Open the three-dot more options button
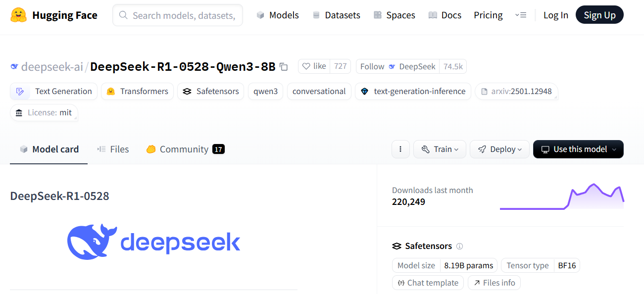The height and width of the screenshot is (294, 644). [400, 149]
